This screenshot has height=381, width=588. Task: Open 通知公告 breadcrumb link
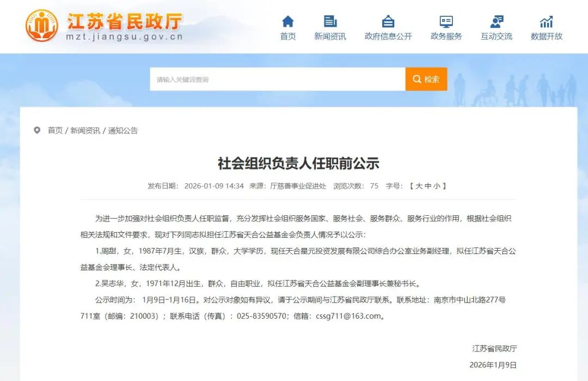pos(123,130)
